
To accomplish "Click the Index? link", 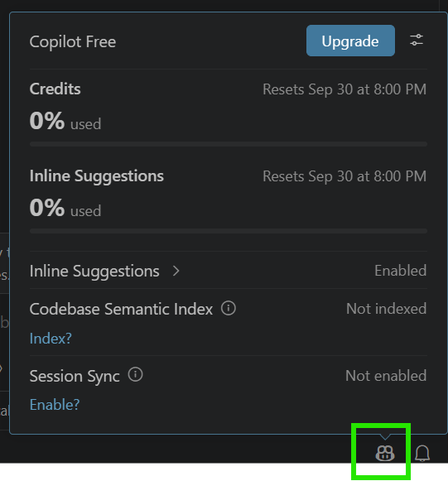I will (x=51, y=339).
